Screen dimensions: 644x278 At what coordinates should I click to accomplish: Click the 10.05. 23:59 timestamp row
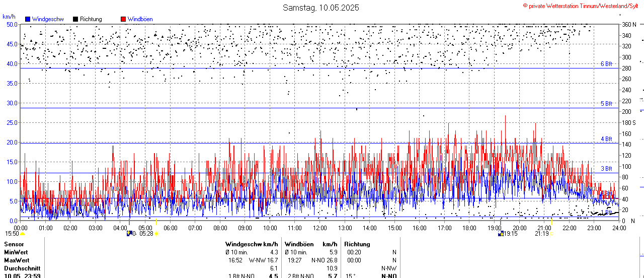[x=22, y=276]
